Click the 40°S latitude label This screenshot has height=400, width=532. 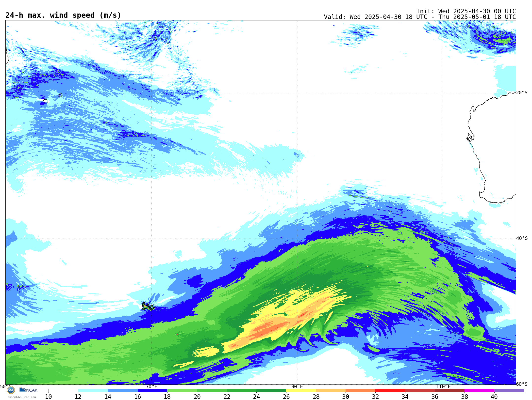click(522, 238)
